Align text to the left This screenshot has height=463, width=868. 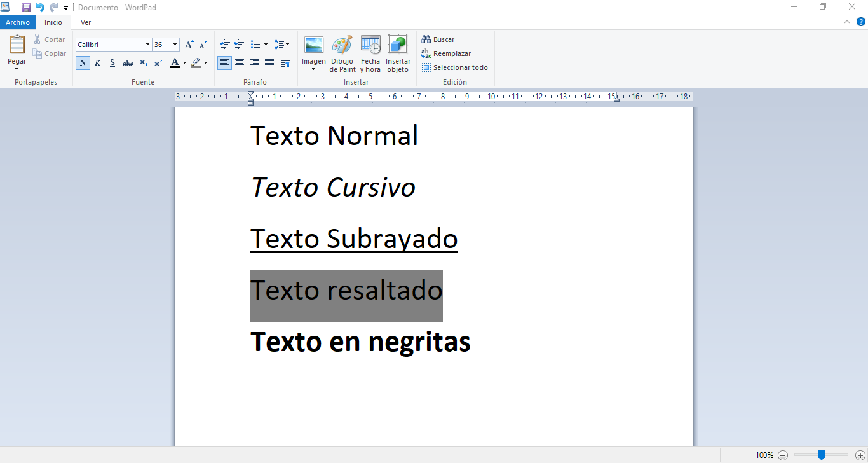pos(224,63)
